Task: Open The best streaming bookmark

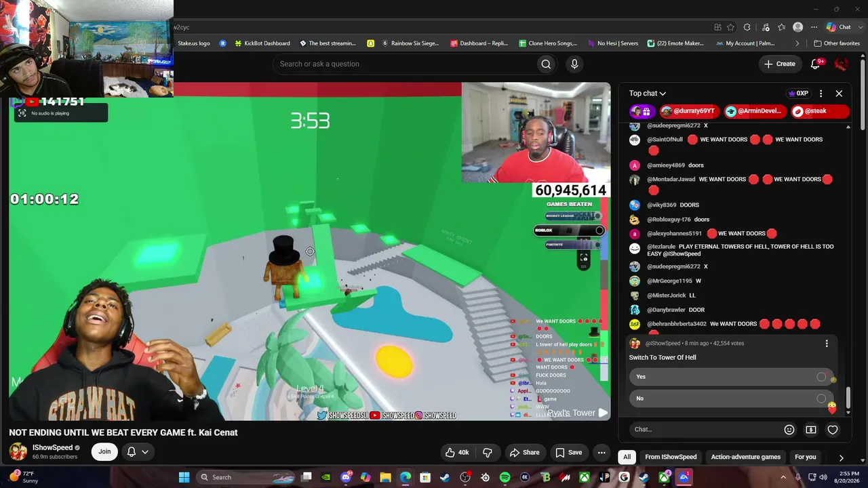Action: click(328, 43)
